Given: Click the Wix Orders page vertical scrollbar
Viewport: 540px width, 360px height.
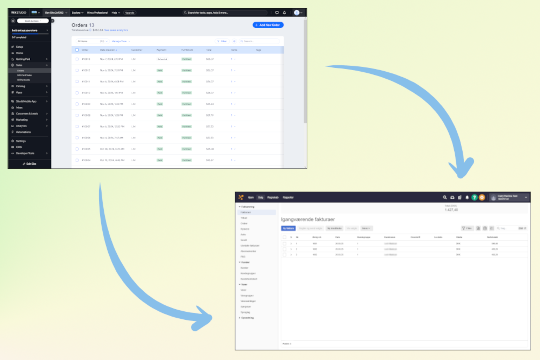Looking at the screenshot, I should [305, 71].
